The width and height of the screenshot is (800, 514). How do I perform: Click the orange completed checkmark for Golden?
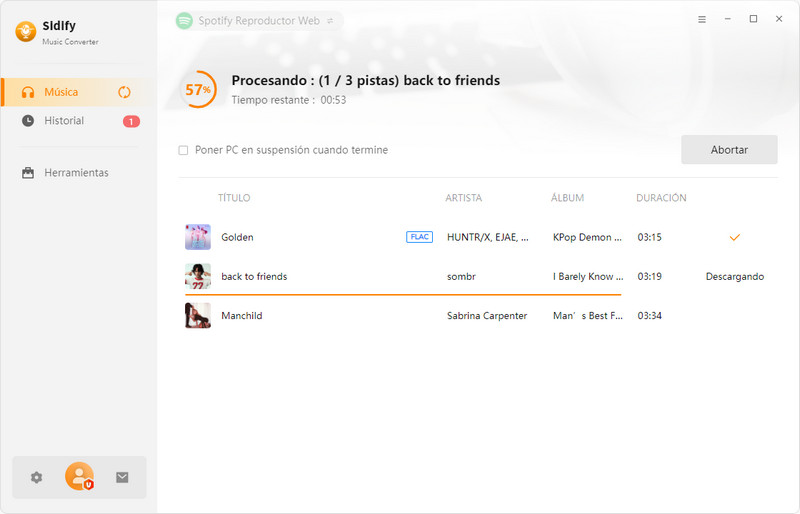point(735,237)
